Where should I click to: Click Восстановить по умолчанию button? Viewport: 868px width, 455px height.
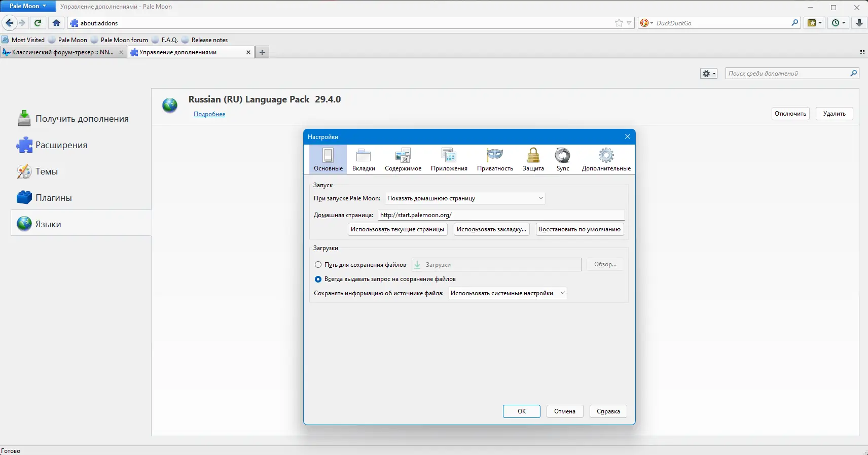(580, 229)
